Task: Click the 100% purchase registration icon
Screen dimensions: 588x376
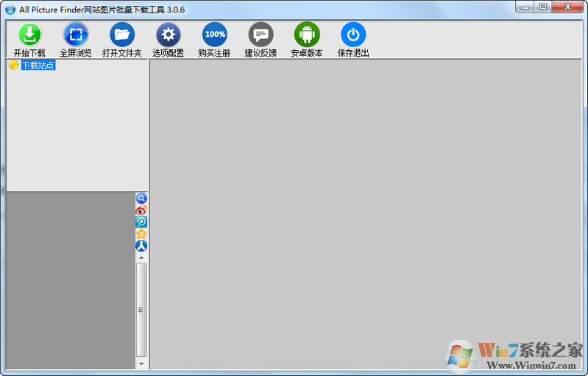Action: click(215, 35)
